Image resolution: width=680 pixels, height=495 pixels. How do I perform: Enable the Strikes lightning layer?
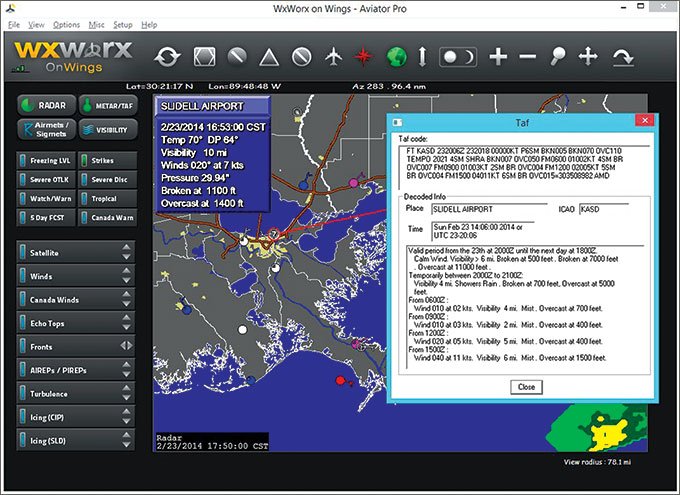tap(106, 161)
